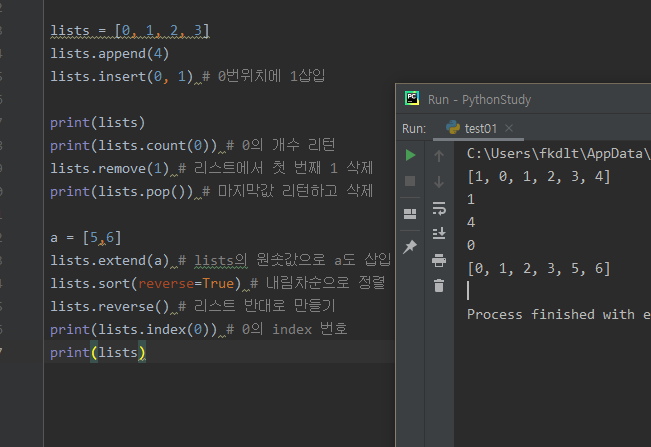Viewport: 651px width, 447px height.
Task: Click the interpreter path line starting C:\Users
Action: point(558,154)
